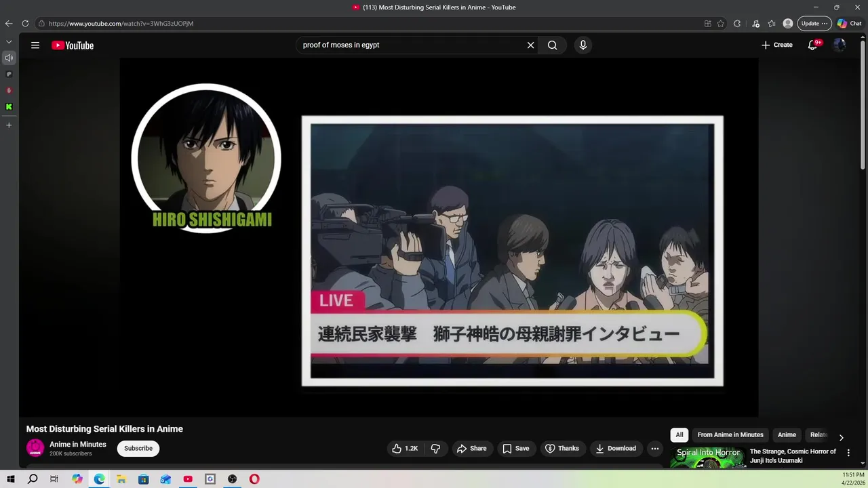This screenshot has height=488, width=868.
Task: Click the video player to pause
Action: pos(439,237)
